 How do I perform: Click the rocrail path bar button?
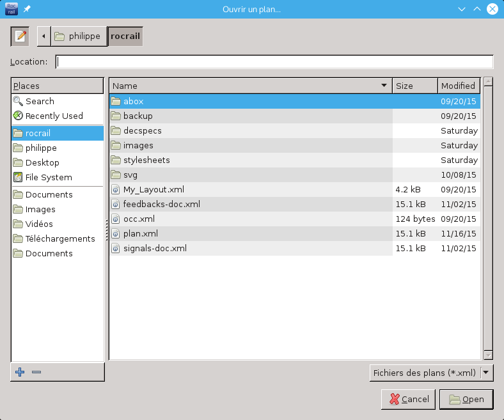125,36
